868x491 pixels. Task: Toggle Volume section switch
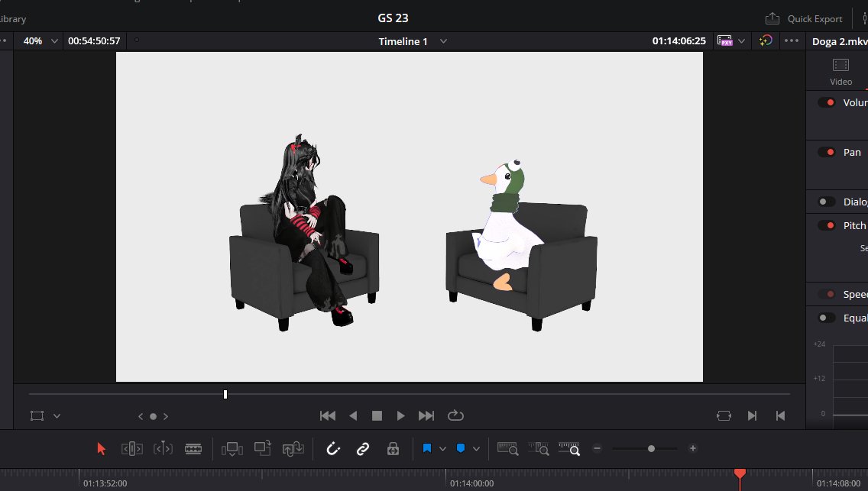tap(827, 102)
